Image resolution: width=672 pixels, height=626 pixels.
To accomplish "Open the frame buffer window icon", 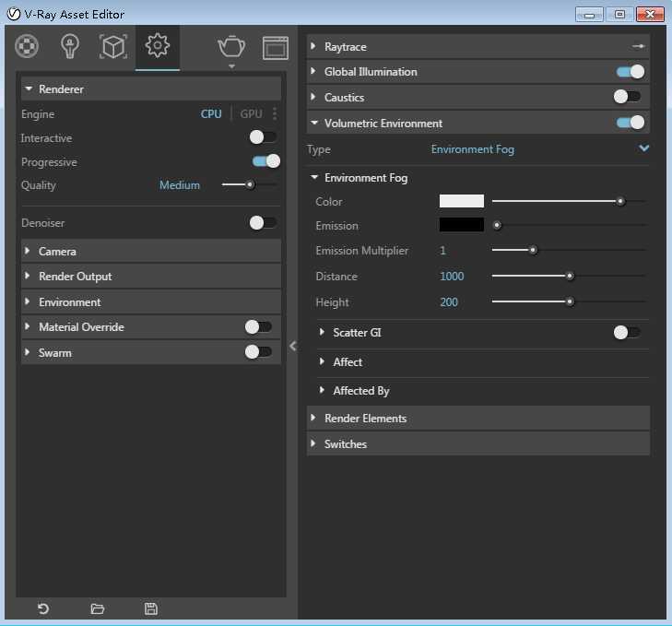I will [275, 47].
